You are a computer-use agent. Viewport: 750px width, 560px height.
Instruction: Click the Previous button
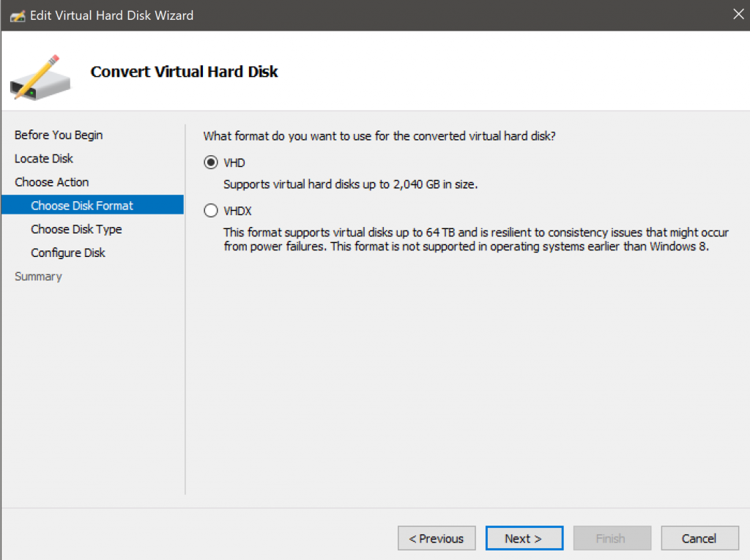point(437,539)
